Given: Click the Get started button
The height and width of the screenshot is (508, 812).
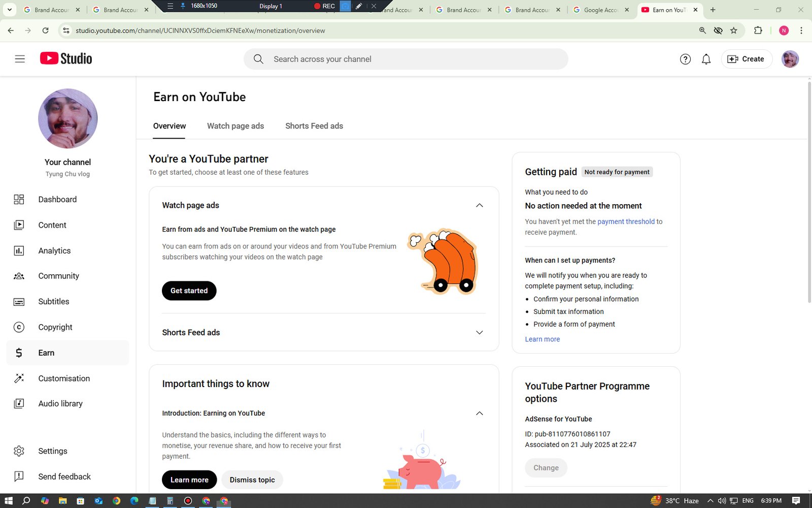Looking at the screenshot, I should [189, 291].
